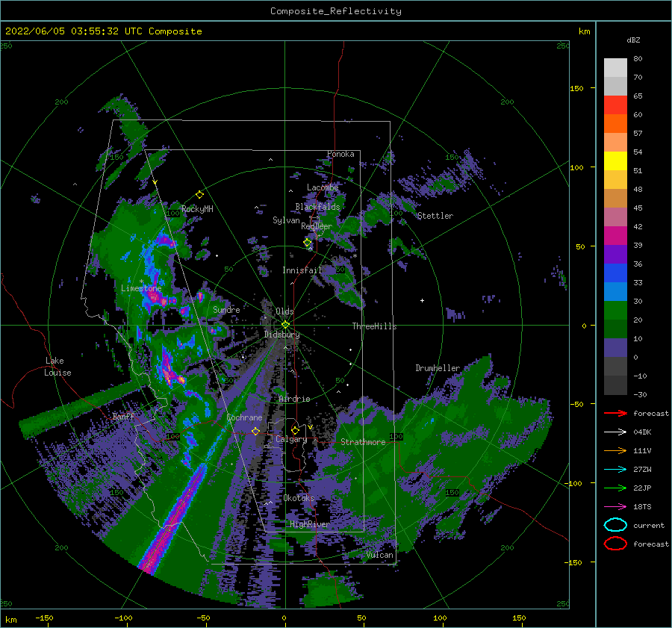This screenshot has width=672, height=628.
Task: Click the blue 36 dBZ color swatch
Action: tap(615, 273)
